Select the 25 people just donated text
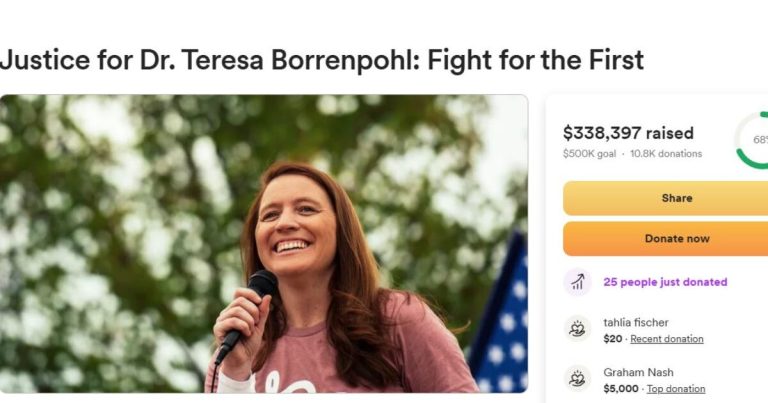This screenshot has height=403, width=768. 665,282
